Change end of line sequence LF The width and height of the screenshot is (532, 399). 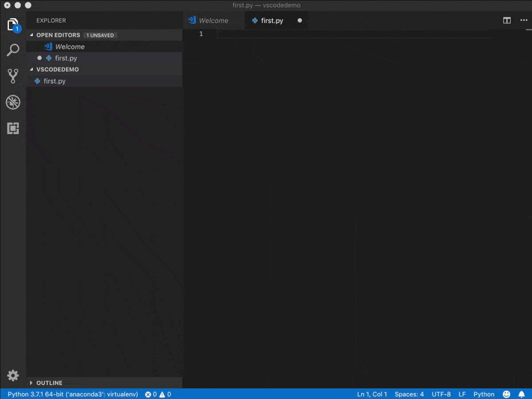pyautogui.click(x=462, y=394)
